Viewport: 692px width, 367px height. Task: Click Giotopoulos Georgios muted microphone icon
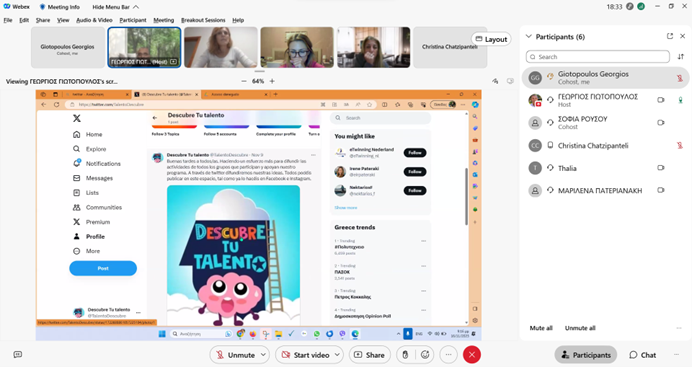(x=680, y=78)
